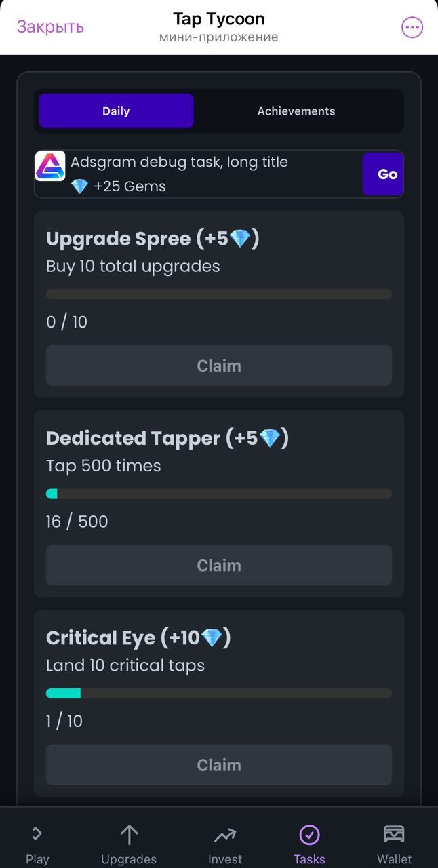Select the Upgrade Spree task card
This screenshot has width=438, height=868.
[x=219, y=304]
